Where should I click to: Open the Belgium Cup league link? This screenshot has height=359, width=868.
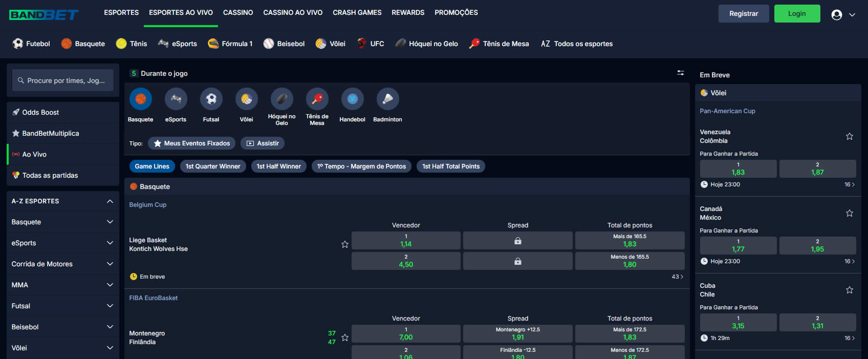coord(148,205)
